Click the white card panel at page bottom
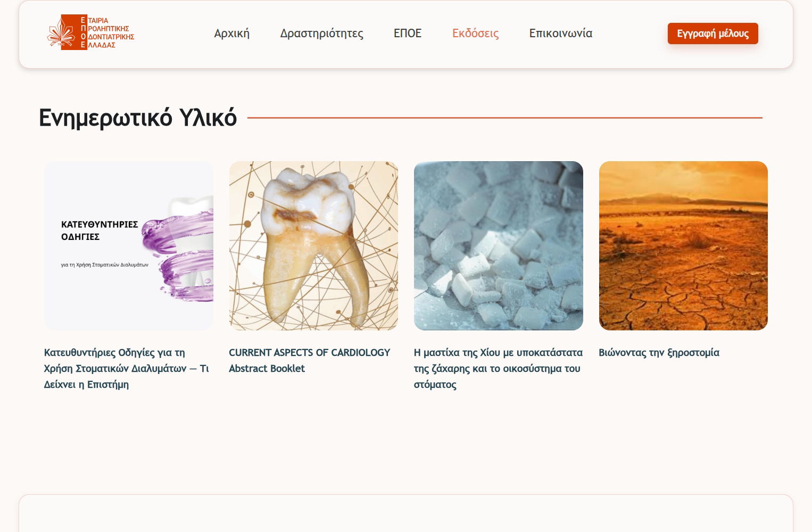Viewport: 812px width, 532px height. click(406, 513)
